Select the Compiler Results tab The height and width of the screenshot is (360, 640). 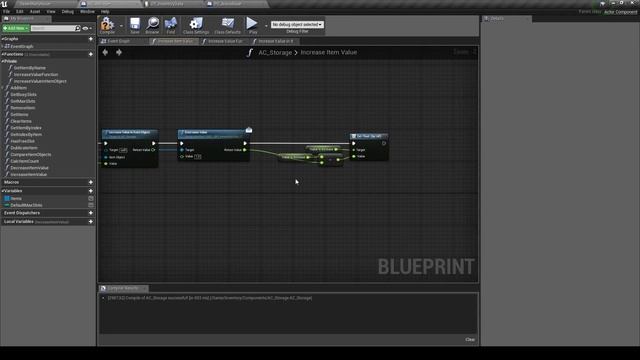123,288
